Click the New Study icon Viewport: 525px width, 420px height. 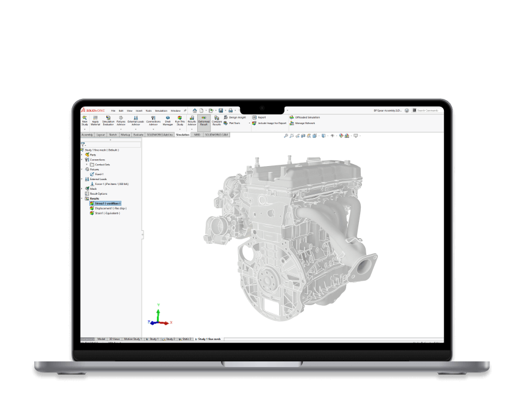click(85, 118)
